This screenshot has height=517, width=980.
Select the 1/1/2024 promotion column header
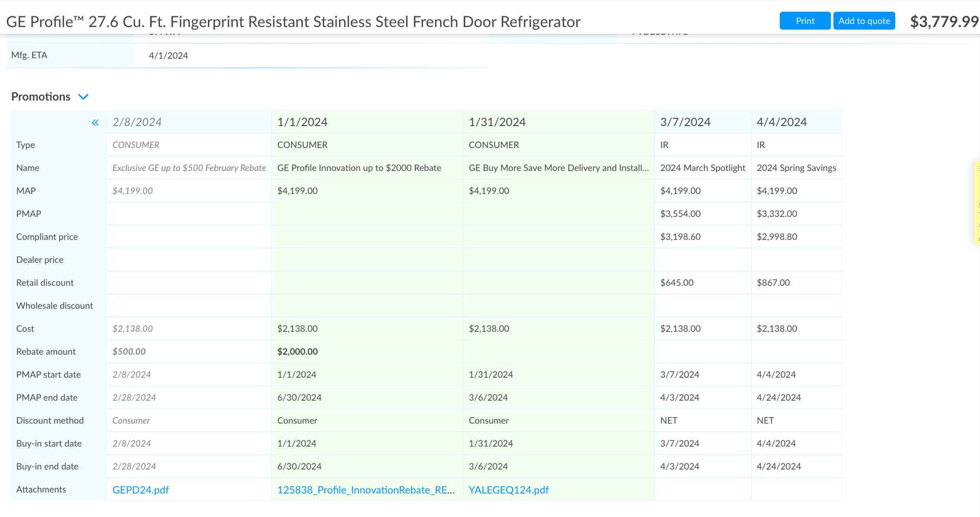point(302,122)
